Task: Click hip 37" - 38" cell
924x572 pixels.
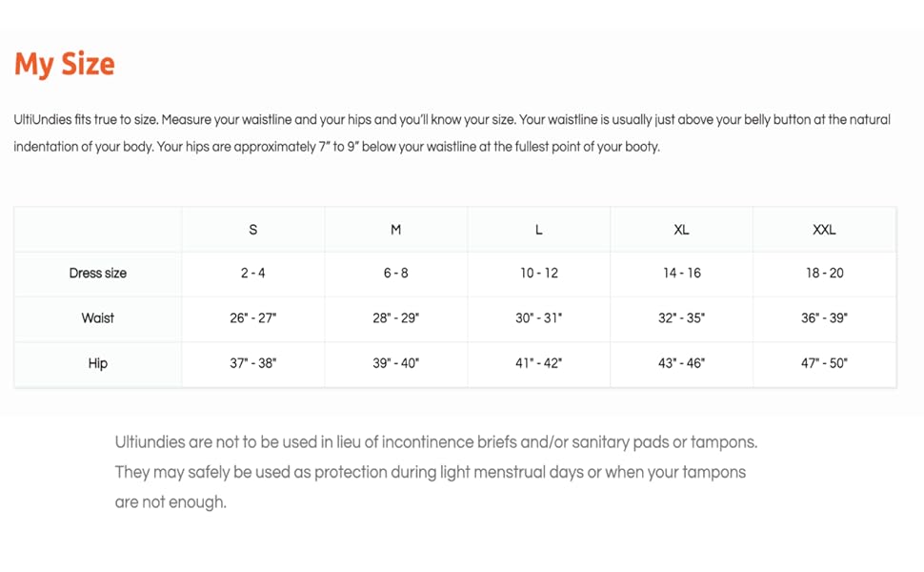Action: click(x=252, y=363)
